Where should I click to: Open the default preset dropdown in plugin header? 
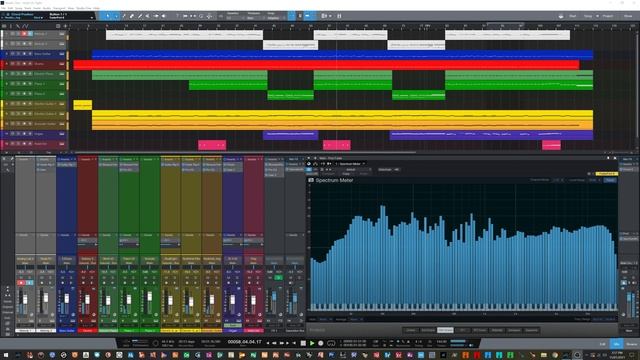coord(351,169)
